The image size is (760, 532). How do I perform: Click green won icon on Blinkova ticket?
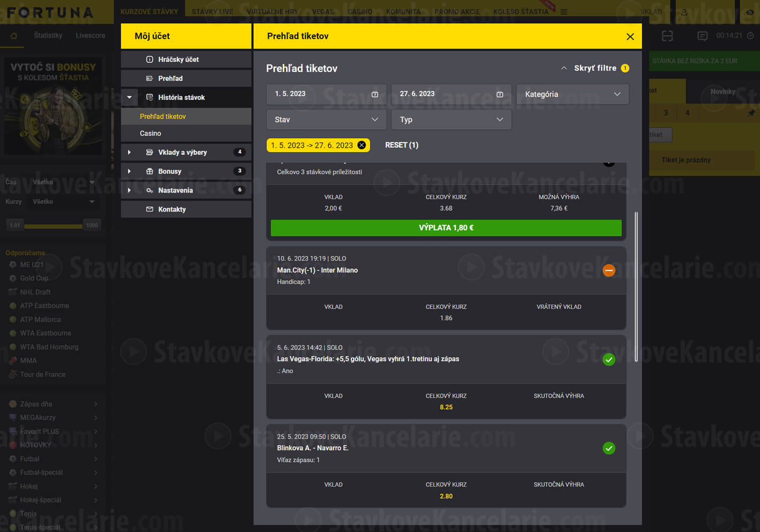(x=609, y=449)
